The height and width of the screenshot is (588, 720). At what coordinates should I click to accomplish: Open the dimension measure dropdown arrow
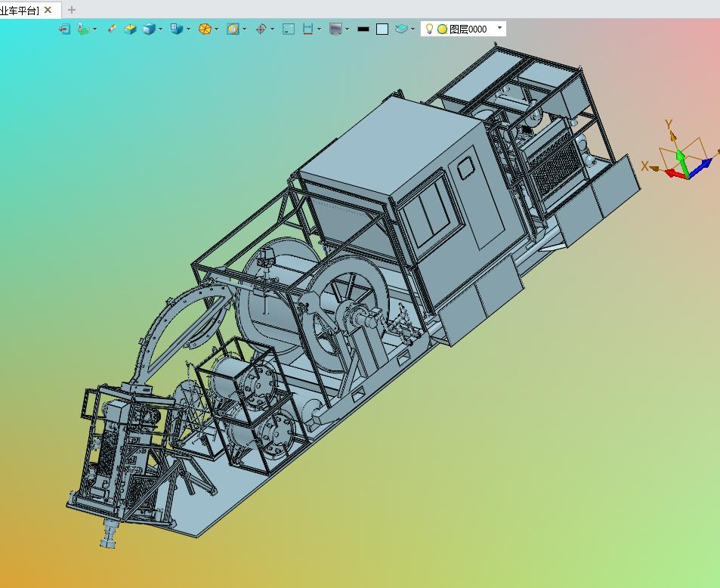pyautogui.click(x=319, y=29)
